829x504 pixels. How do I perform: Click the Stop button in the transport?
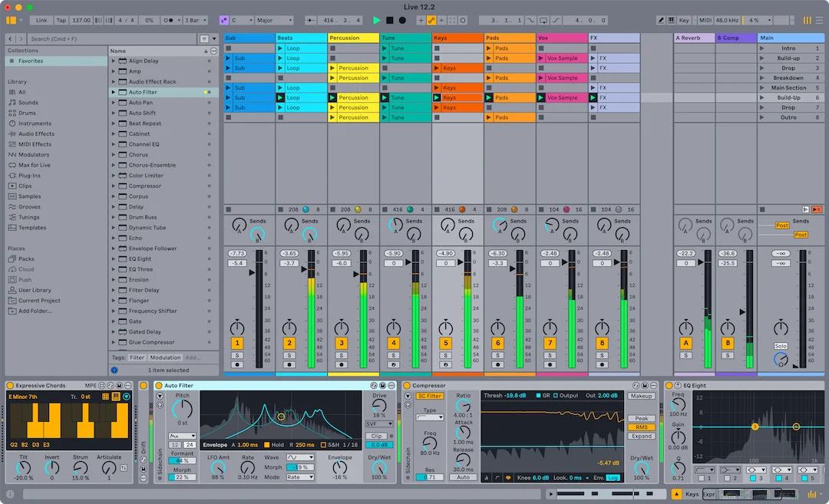[x=390, y=21]
